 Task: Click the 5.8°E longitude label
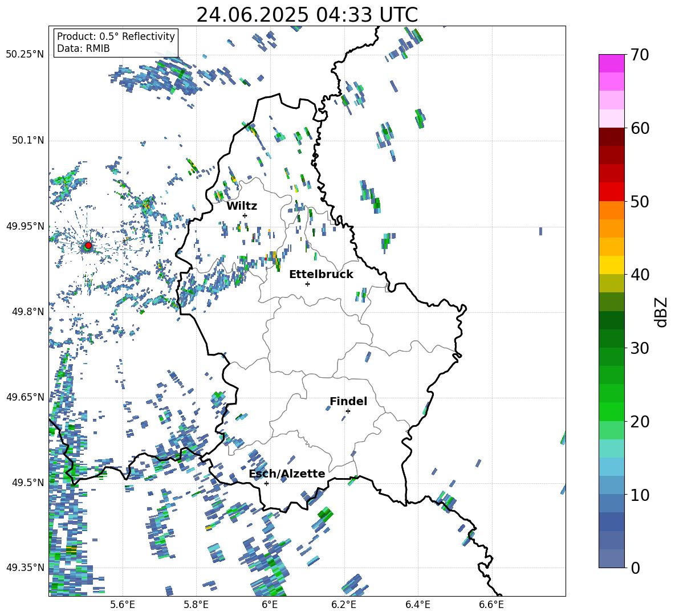(x=196, y=605)
